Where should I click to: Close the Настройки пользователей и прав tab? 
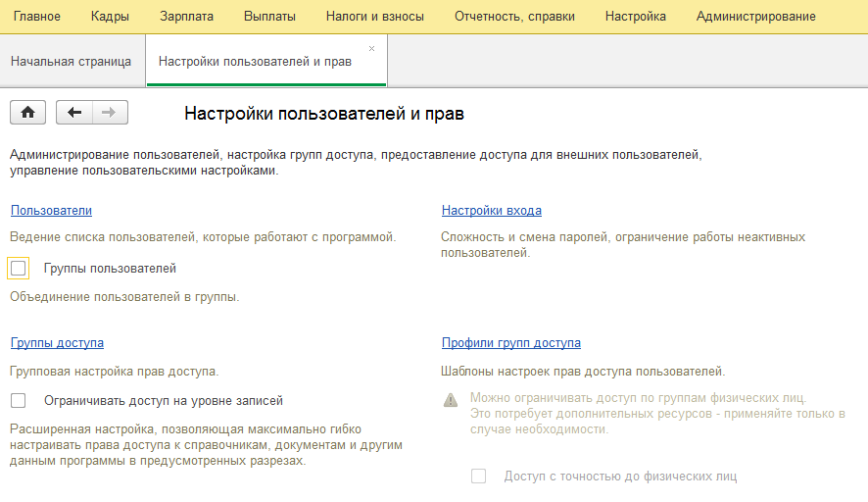tap(371, 48)
